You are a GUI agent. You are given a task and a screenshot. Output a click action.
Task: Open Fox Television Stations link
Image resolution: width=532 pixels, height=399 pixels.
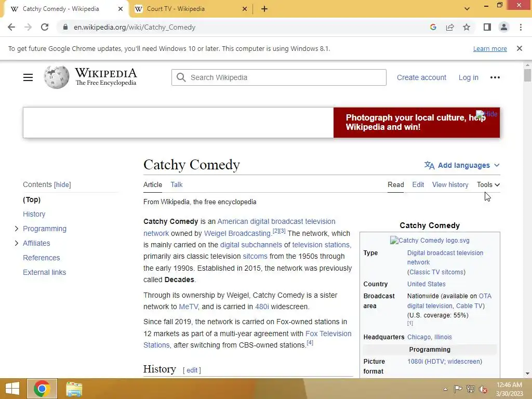click(x=328, y=334)
